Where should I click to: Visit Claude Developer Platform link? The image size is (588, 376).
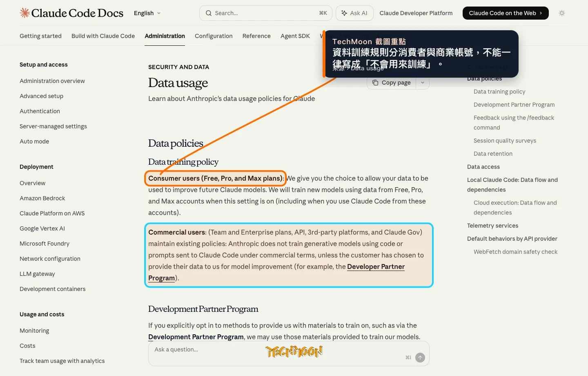[416, 13]
